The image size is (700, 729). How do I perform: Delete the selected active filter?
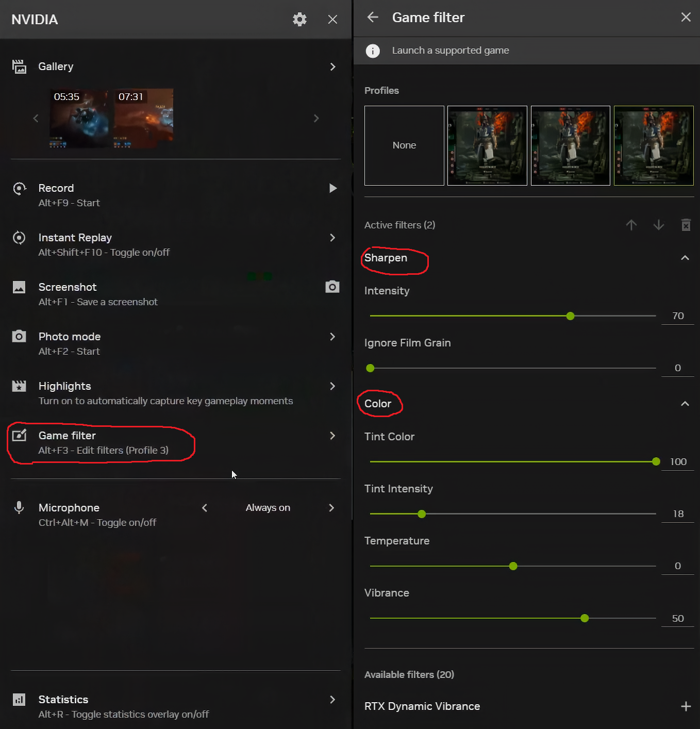[x=686, y=225]
